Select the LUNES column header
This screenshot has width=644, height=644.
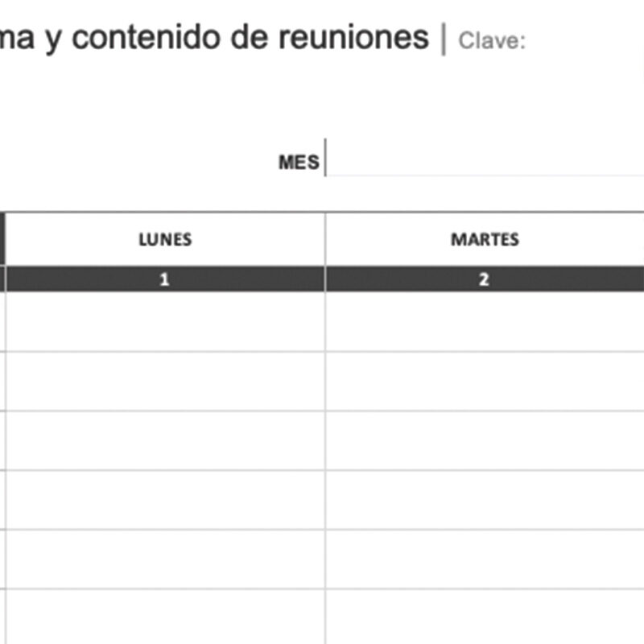tap(165, 239)
